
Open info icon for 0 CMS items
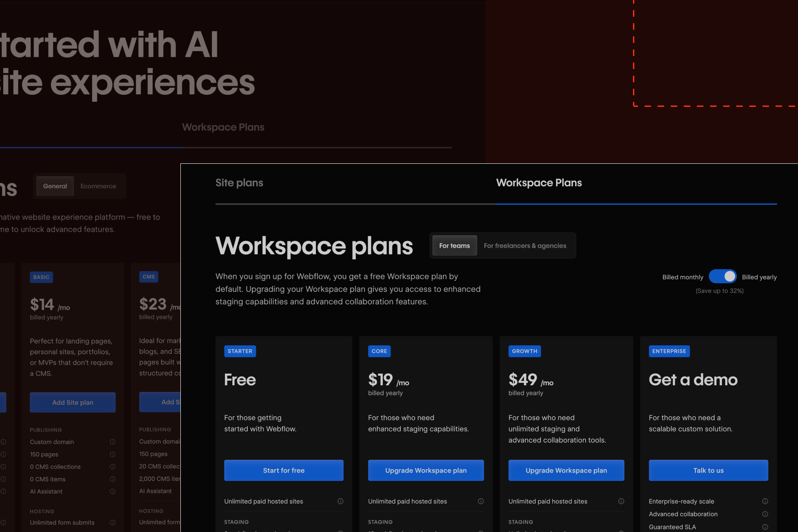[113, 479]
